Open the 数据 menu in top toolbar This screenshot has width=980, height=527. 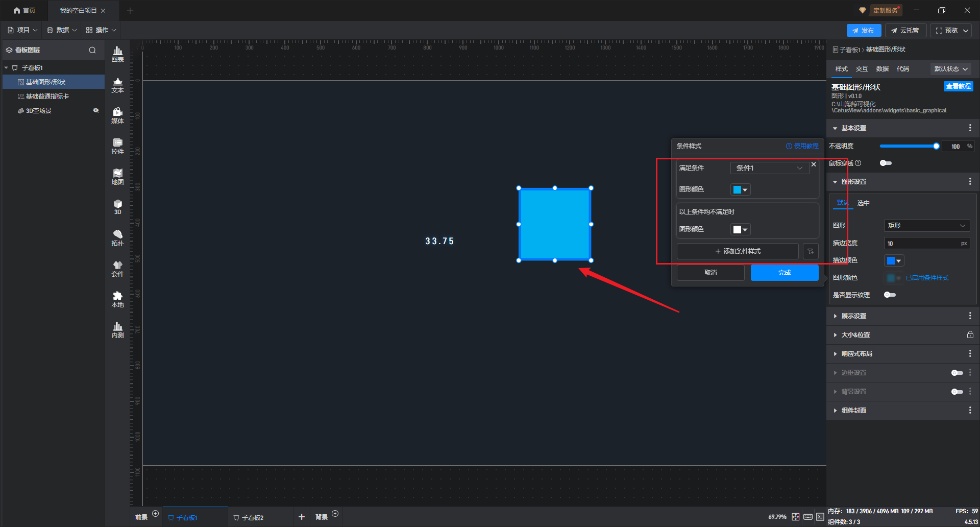point(62,30)
